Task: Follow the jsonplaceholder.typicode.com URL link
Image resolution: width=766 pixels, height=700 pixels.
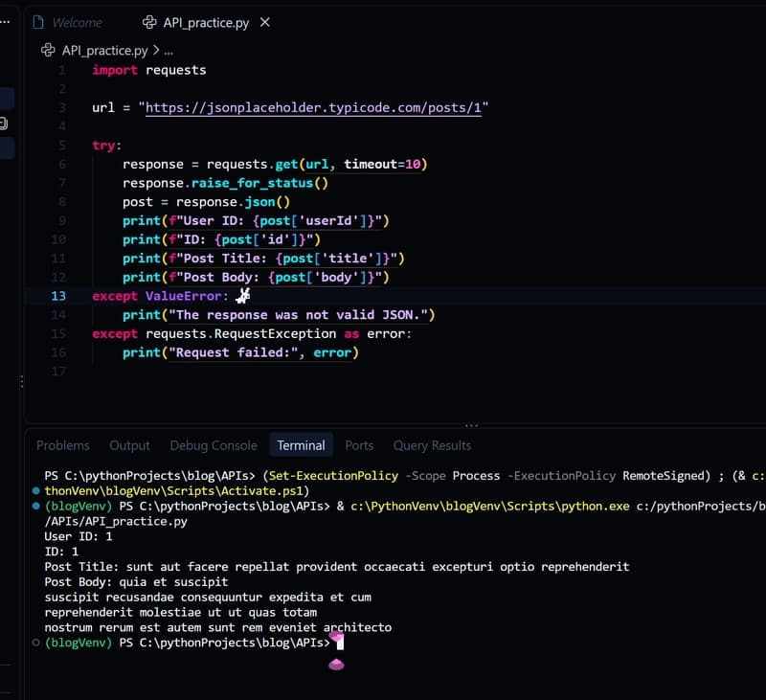Action: click(x=313, y=107)
